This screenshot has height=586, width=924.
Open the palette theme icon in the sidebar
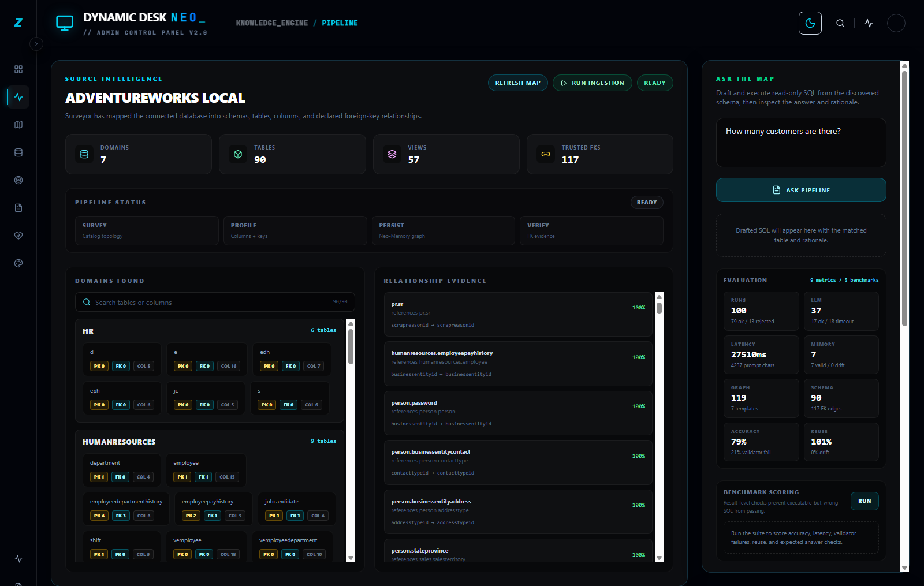coord(18,263)
